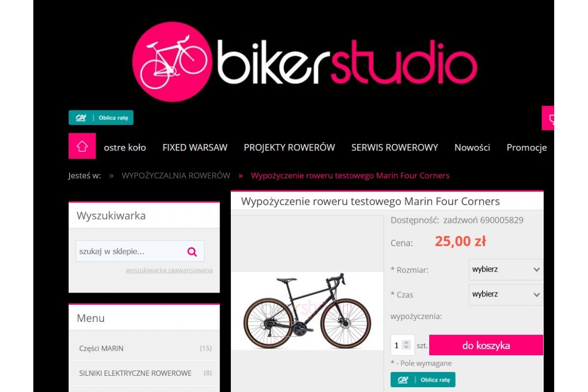
Task: Open the Rozmiar dropdown
Action: 506,269
